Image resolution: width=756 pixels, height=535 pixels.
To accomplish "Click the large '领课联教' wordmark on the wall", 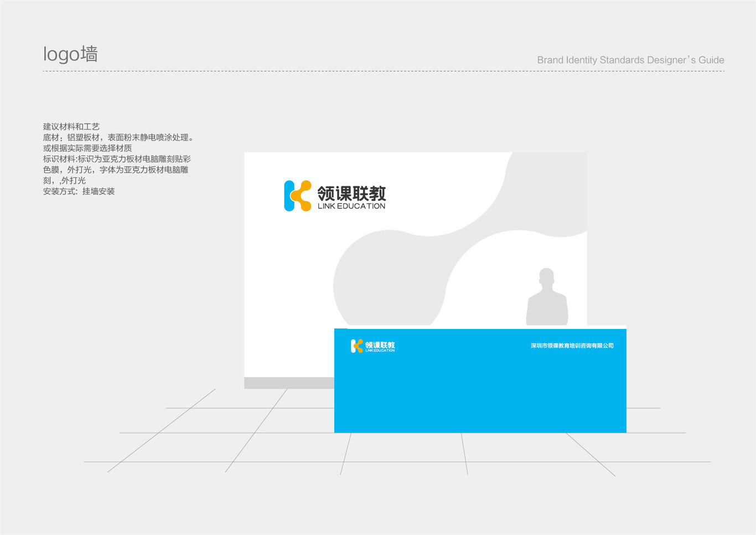I will [x=352, y=193].
